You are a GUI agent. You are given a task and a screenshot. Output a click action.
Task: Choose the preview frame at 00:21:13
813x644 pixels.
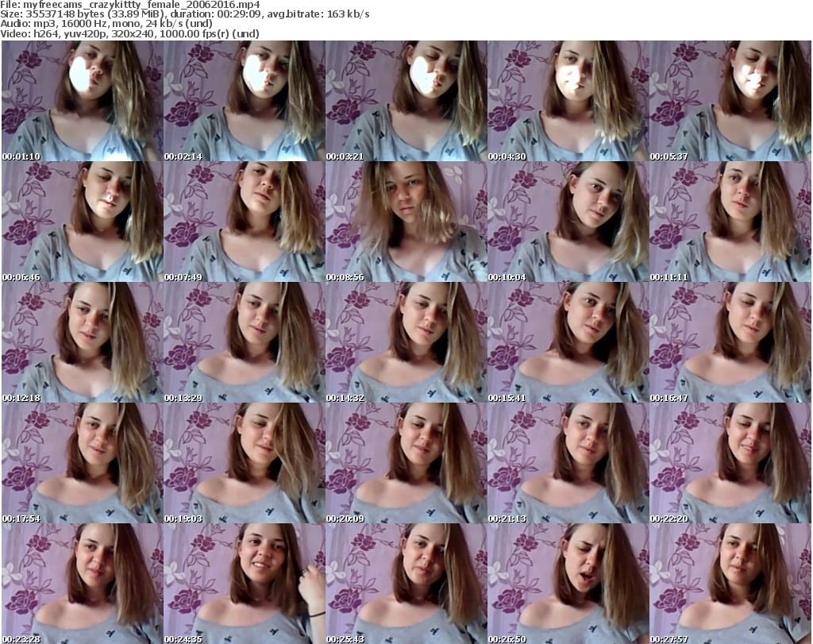click(568, 463)
